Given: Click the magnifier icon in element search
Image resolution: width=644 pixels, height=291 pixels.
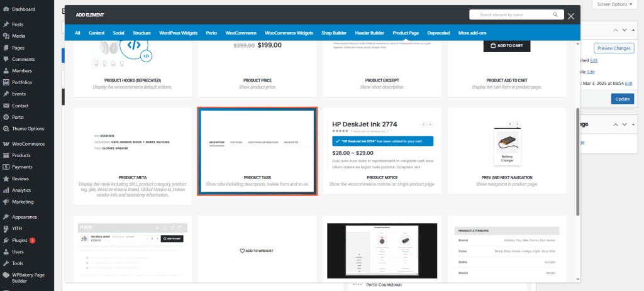Looking at the screenshot, I should click(x=555, y=14).
